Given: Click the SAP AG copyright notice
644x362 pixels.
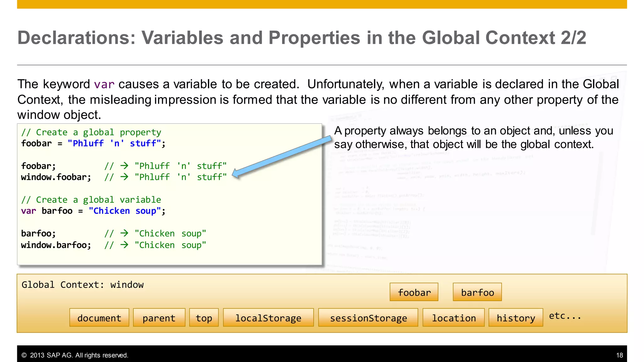Looking at the screenshot, I should click(75, 355).
